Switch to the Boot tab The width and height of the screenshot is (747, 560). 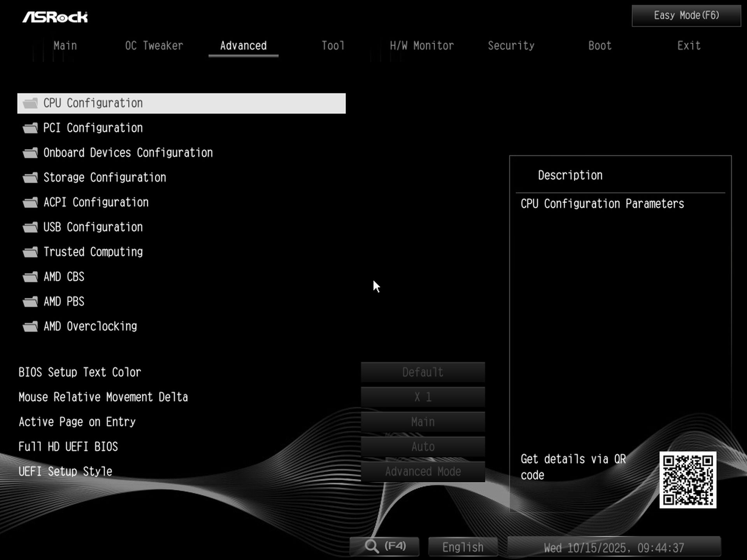(599, 45)
